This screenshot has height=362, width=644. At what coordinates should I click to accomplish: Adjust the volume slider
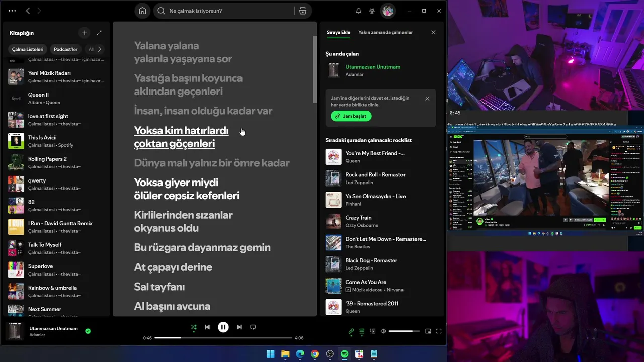pyautogui.click(x=404, y=331)
